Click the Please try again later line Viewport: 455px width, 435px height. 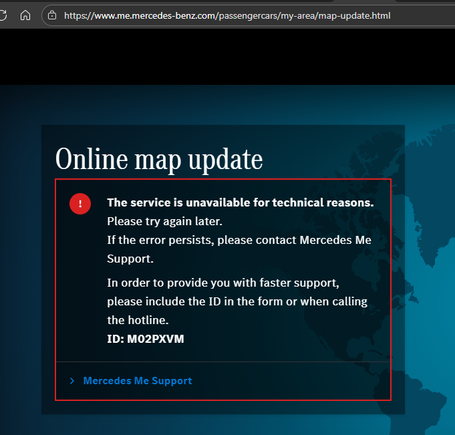(x=165, y=221)
